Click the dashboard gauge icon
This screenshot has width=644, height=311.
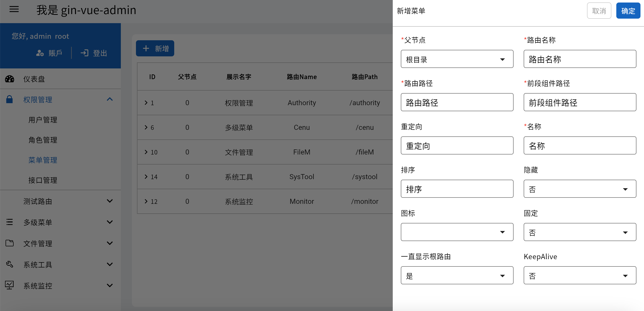click(10, 79)
